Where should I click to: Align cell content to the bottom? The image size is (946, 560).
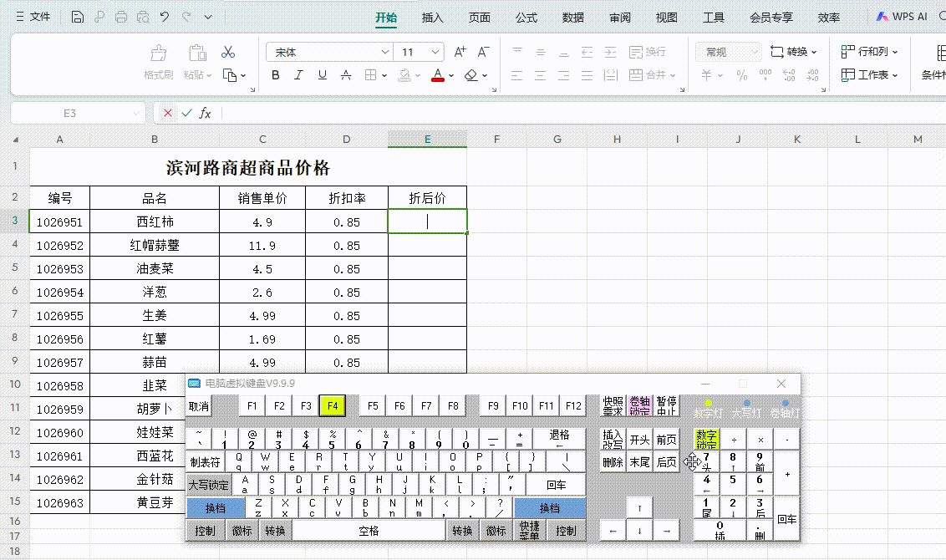[x=563, y=53]
